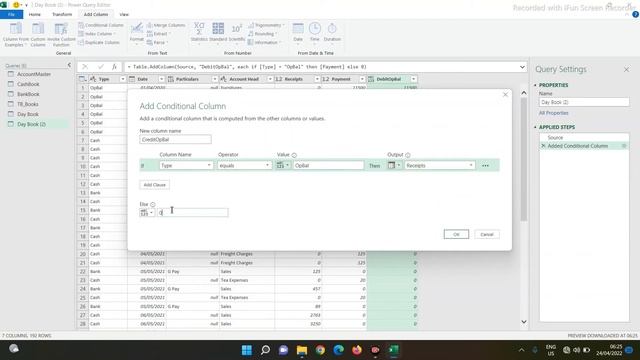Select TB_Books query
This screenshot has width=640, height=360.
click(x=27, y=104)
